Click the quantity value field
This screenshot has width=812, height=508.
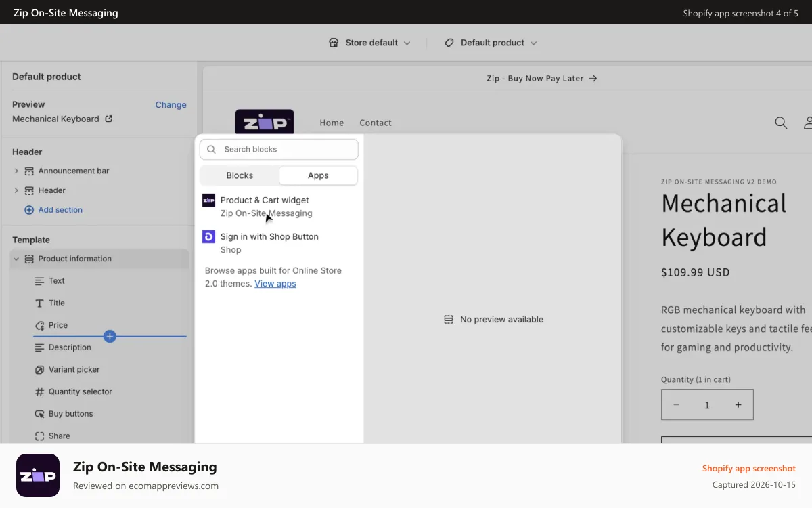(707, 405)
